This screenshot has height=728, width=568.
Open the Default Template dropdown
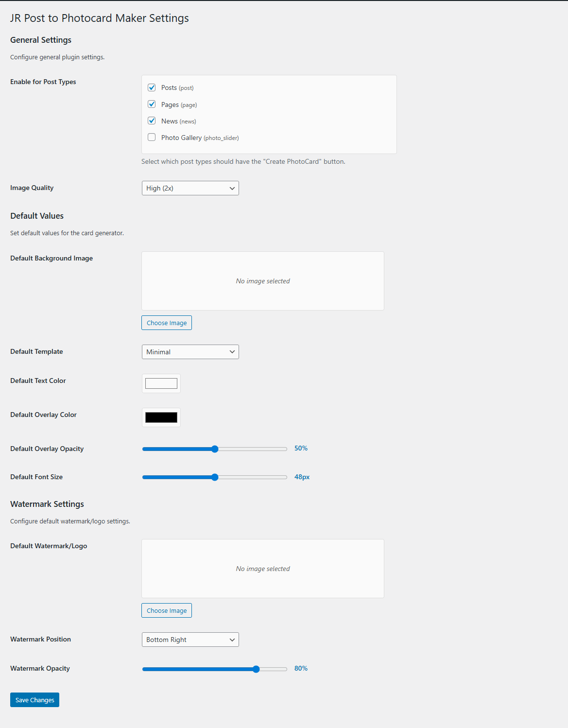[190, 351]
